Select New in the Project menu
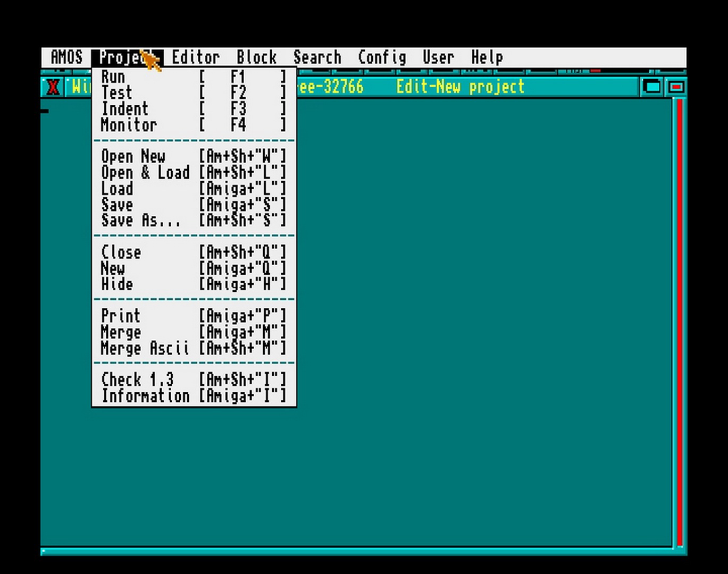Screen dimensions: 728x574 click(194, 268)
